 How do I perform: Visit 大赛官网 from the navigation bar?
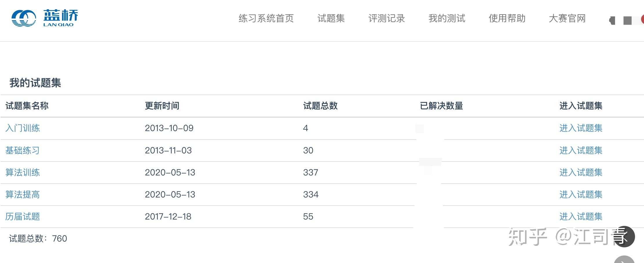tap(567, 18)
